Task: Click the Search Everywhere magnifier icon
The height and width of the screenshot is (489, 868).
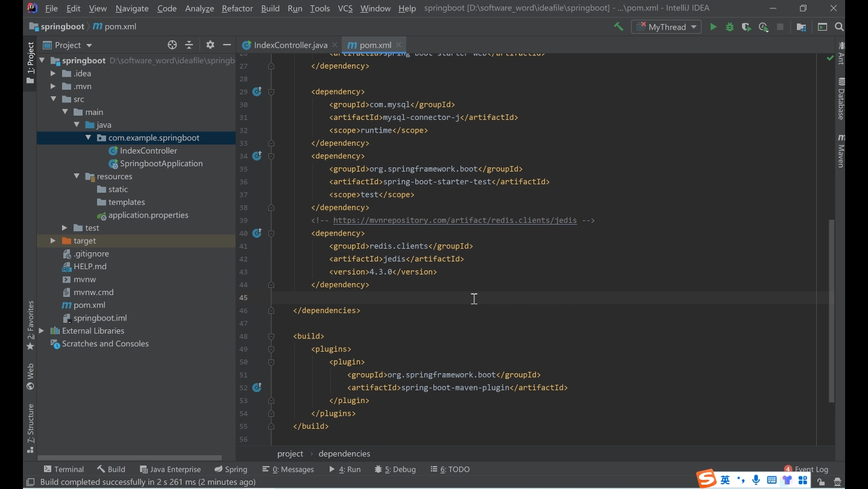Action: pos(839,26)
